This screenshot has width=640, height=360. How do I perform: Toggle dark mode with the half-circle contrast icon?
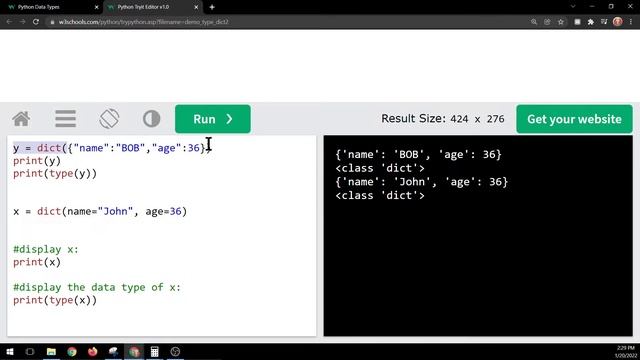(x=151, y=119)
